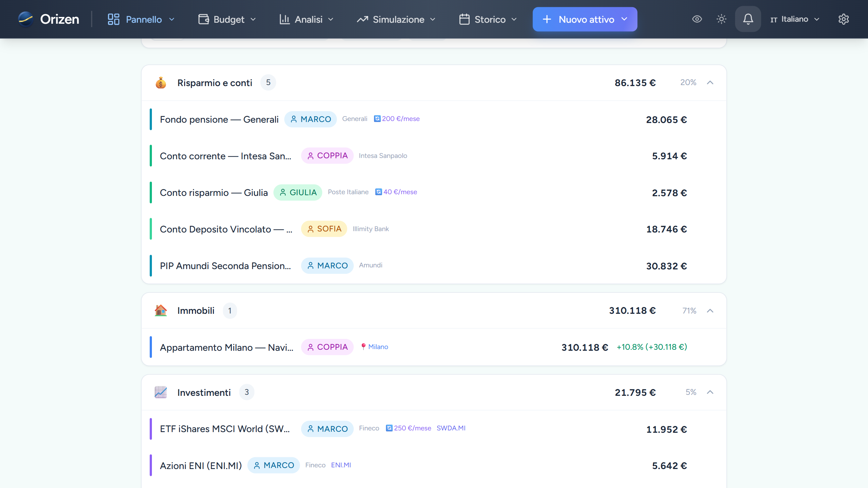Select the COPPIA badge on Appartamento Milano
Image resolution: width=868 pixels, height=488 pixels.
click(327, 347)
